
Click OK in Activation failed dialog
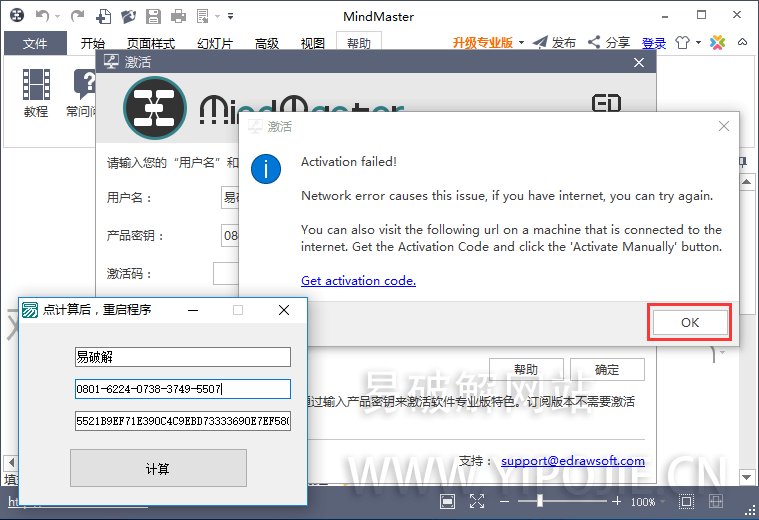pos(690,322)
